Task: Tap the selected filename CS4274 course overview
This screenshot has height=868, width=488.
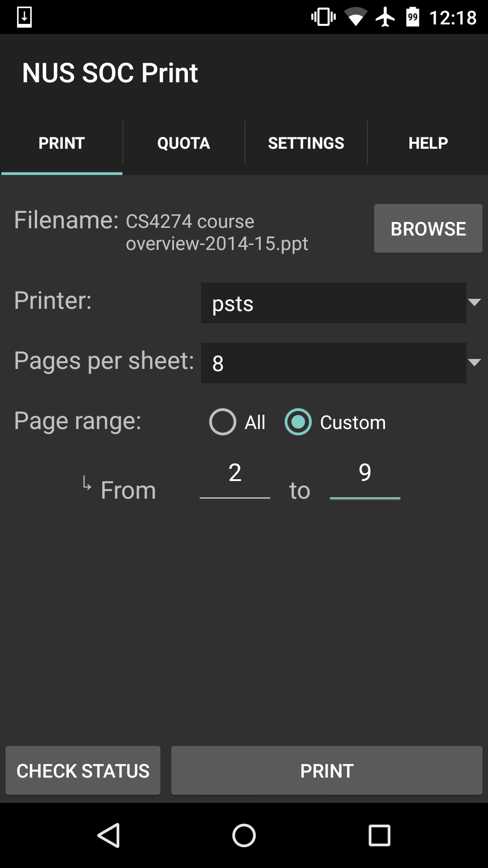Action: click(217, 232)
